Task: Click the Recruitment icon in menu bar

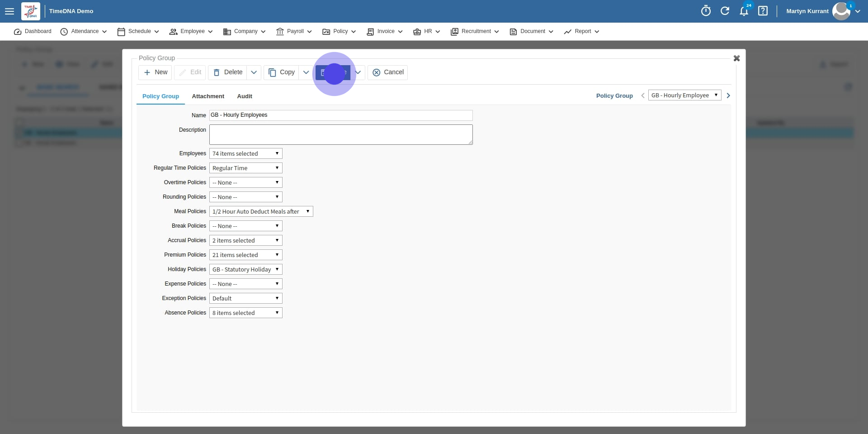Action: pyautogui.click(x=454, y=32)
